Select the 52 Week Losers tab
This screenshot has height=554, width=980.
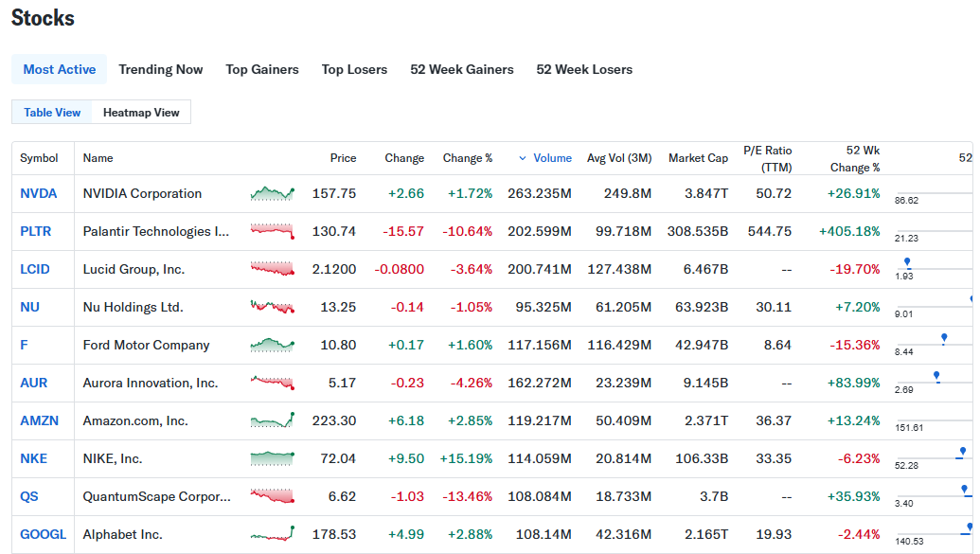click(584, 69)
